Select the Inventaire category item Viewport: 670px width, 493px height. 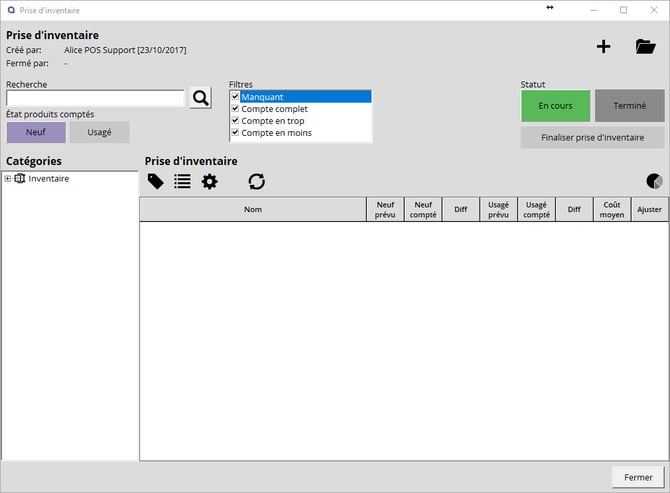coord(48,179)
